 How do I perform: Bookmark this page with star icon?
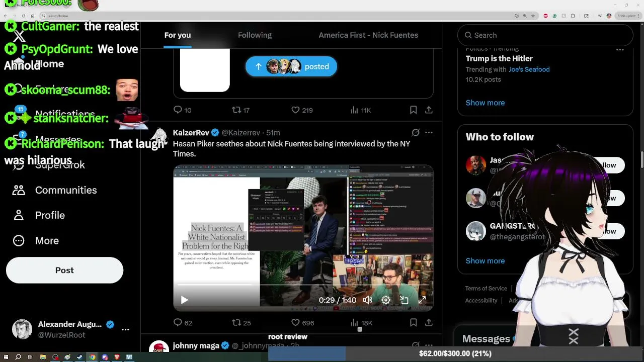click(x=533, y=16)
